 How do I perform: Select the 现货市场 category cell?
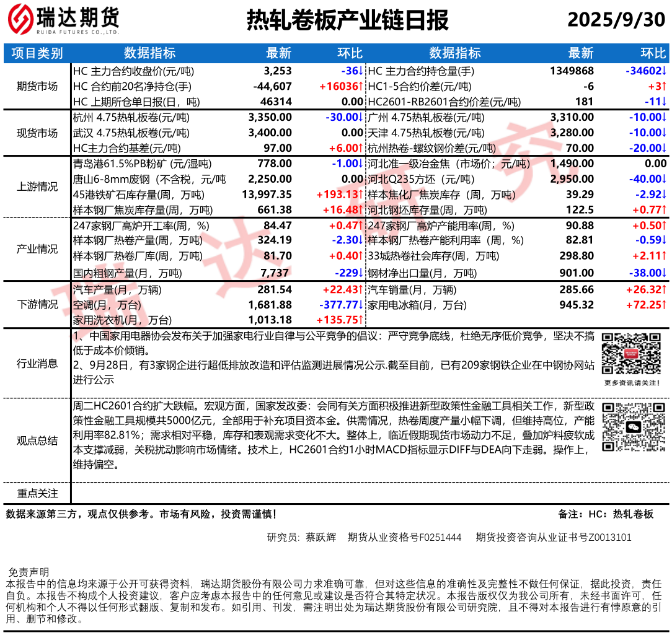coord(37,133)
